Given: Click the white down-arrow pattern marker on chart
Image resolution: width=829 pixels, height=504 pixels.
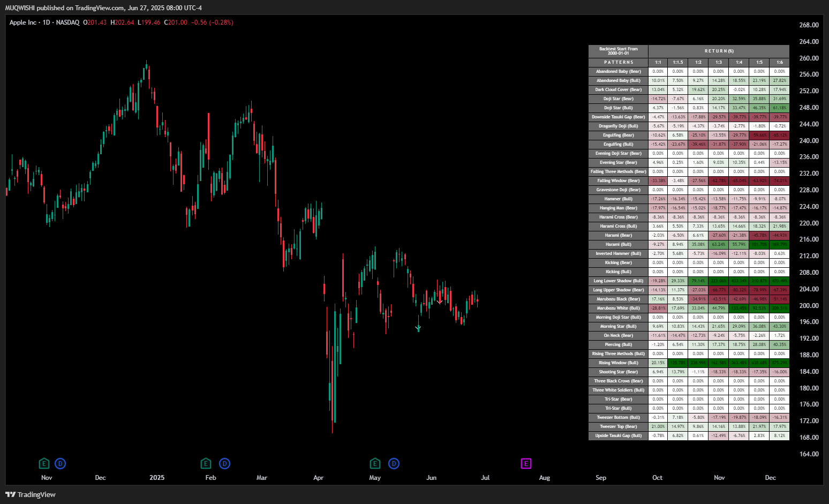Looking at the screenshot, I should (x=440, y=302).
